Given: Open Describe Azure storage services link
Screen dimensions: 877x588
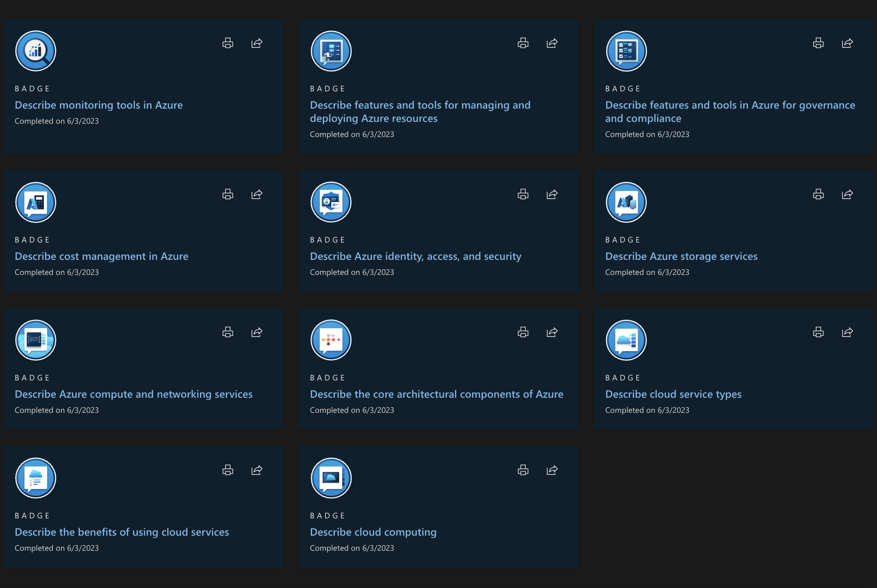Looking at the screenshot, I should [681, 256].
